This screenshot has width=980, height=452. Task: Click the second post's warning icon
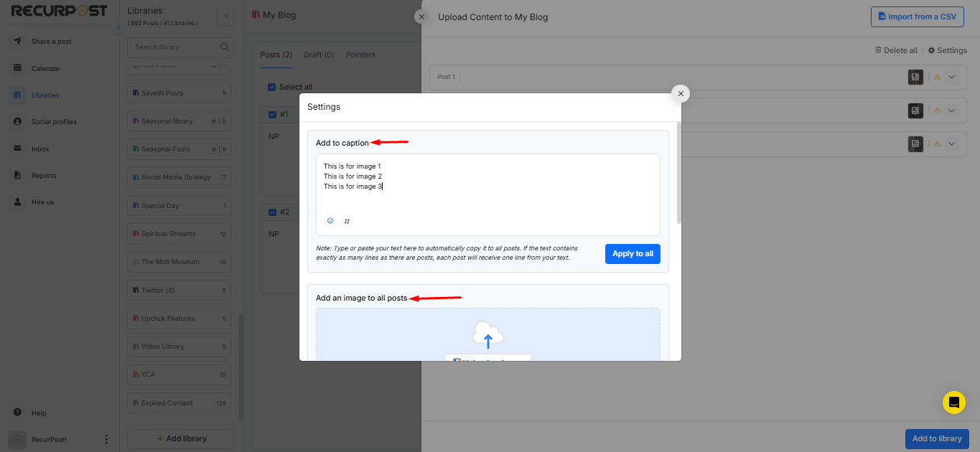936,110
